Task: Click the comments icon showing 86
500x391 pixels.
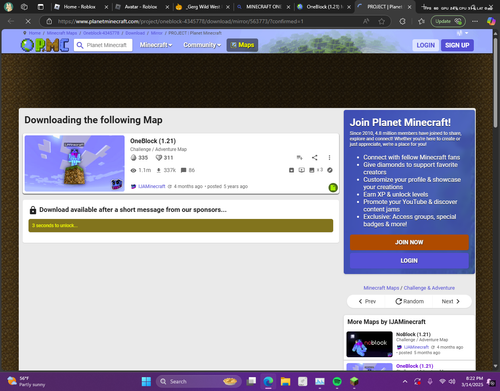Action: coord(183,170)
